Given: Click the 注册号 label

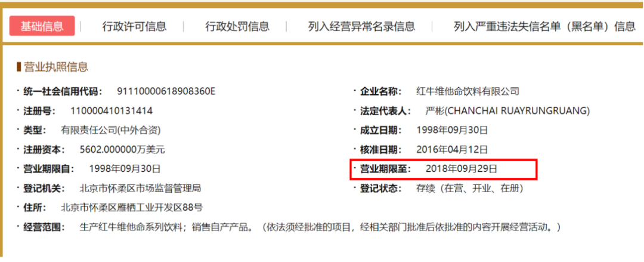Looking at the screenshot, I should (x=40, y=110).
